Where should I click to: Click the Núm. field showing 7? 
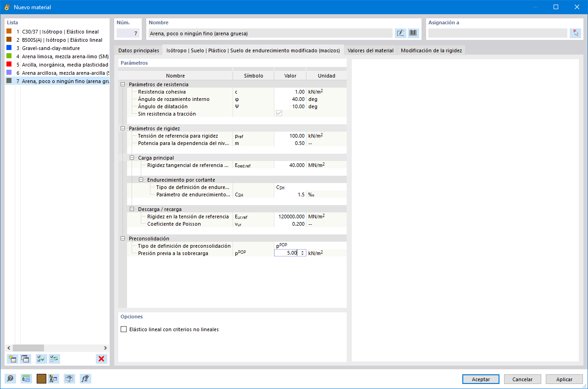pyautogui.click(x=128, y=33)
